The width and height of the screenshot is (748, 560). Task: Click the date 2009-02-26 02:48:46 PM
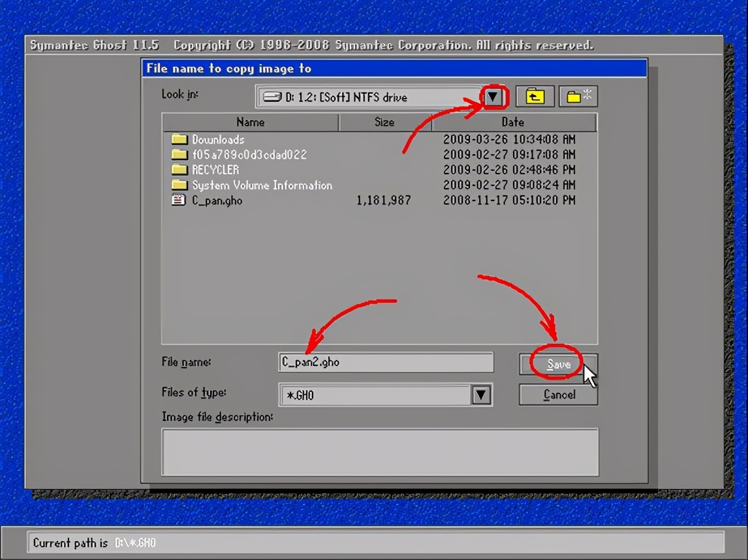coord(509,170)
